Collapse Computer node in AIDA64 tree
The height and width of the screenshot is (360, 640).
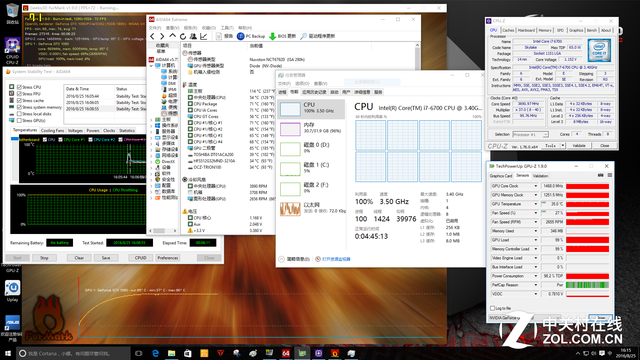click(x=152, y=65)
